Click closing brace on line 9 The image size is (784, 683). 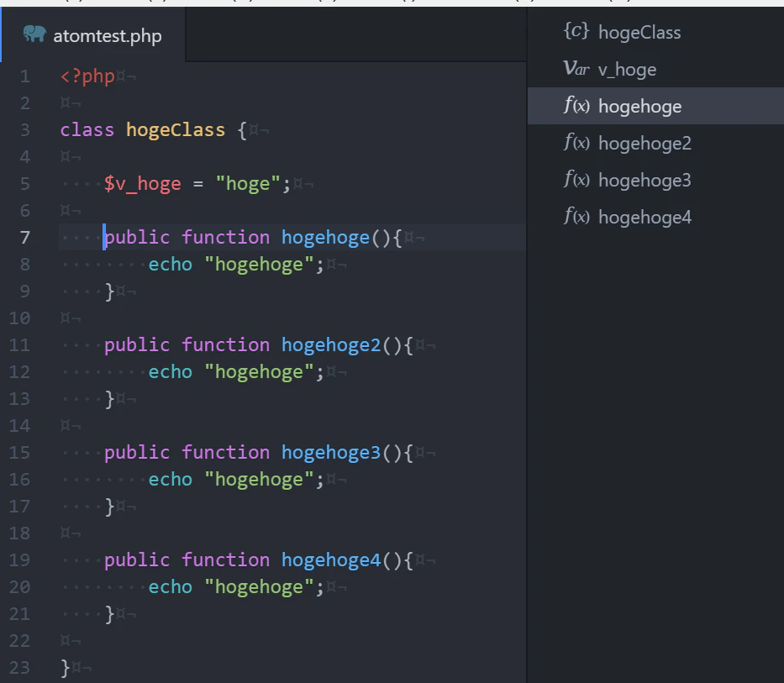pos(109,291)
